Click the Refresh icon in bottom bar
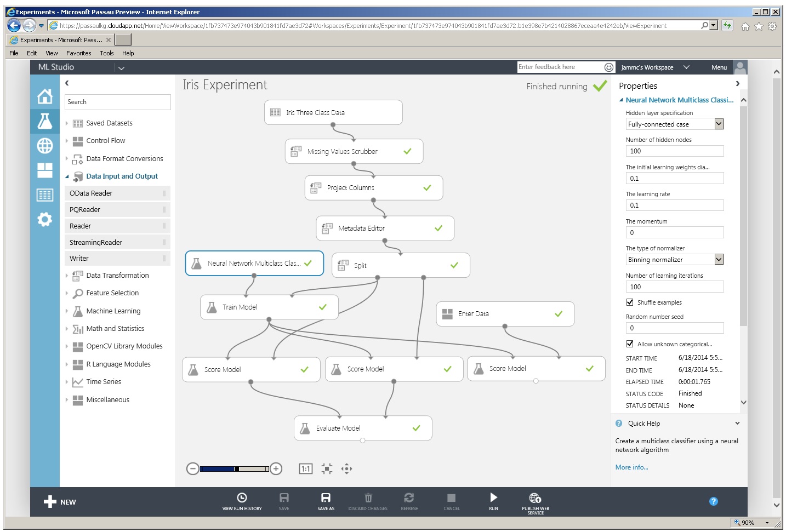The image size is (786, 532). click(x=409, y=497)
